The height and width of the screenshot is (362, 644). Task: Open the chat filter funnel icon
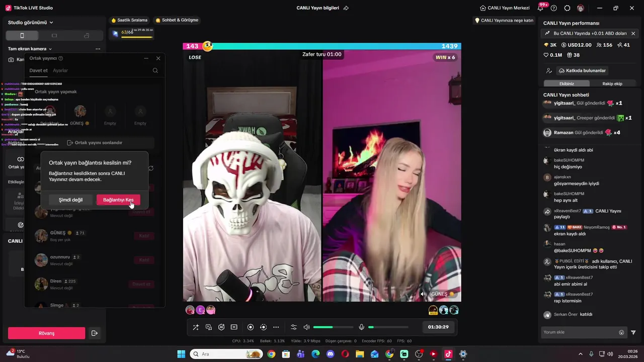tap(633, 332)
